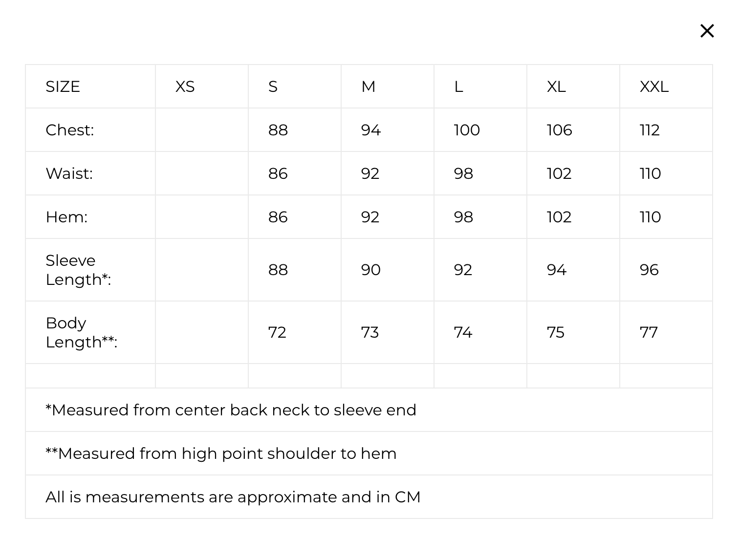Select the body length value 77
This screenshot has height=560, width=739.
pyautogui.click(x=649, y=332)
